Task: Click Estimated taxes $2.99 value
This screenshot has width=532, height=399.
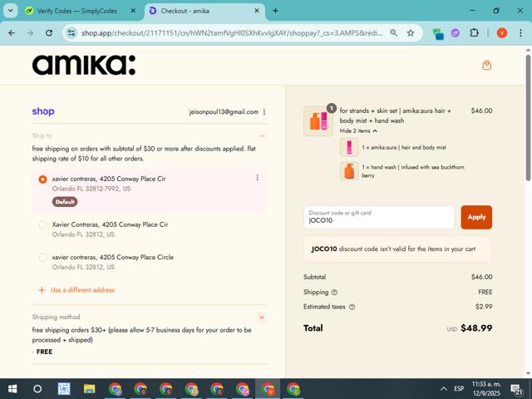Action: click(484, 307)
